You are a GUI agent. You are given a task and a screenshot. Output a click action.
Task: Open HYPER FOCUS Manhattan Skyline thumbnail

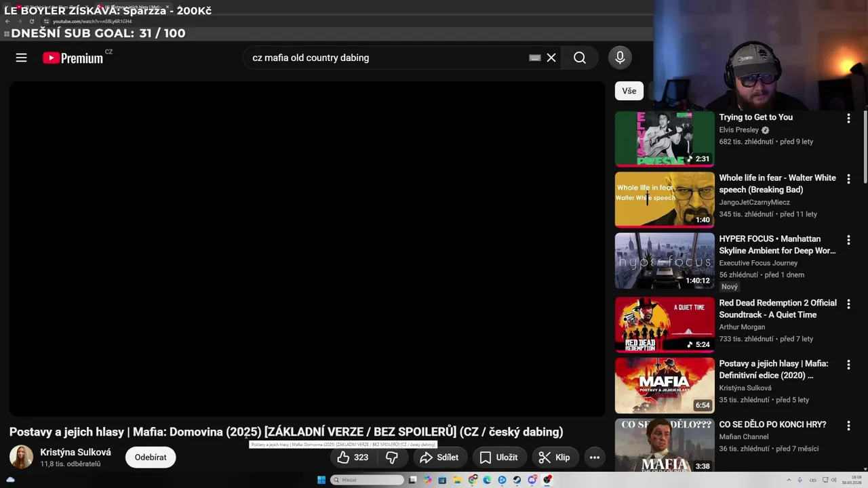pos(665,260)
